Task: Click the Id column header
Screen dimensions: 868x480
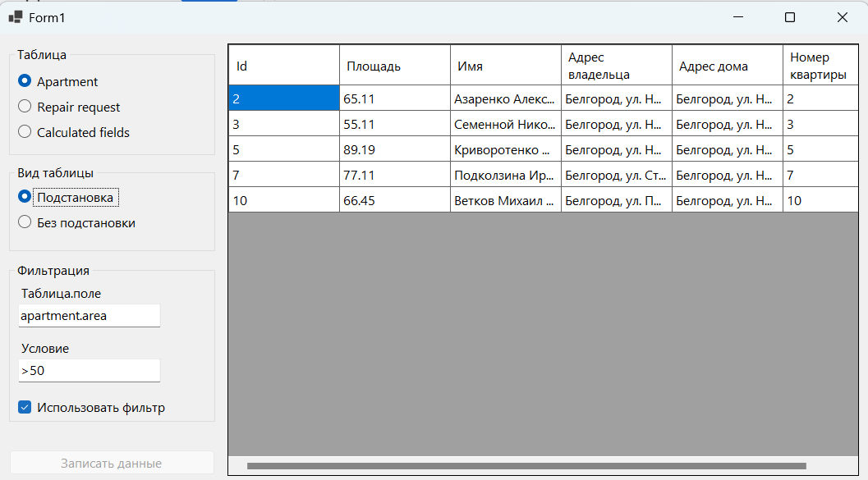Action: click(284, 66)
